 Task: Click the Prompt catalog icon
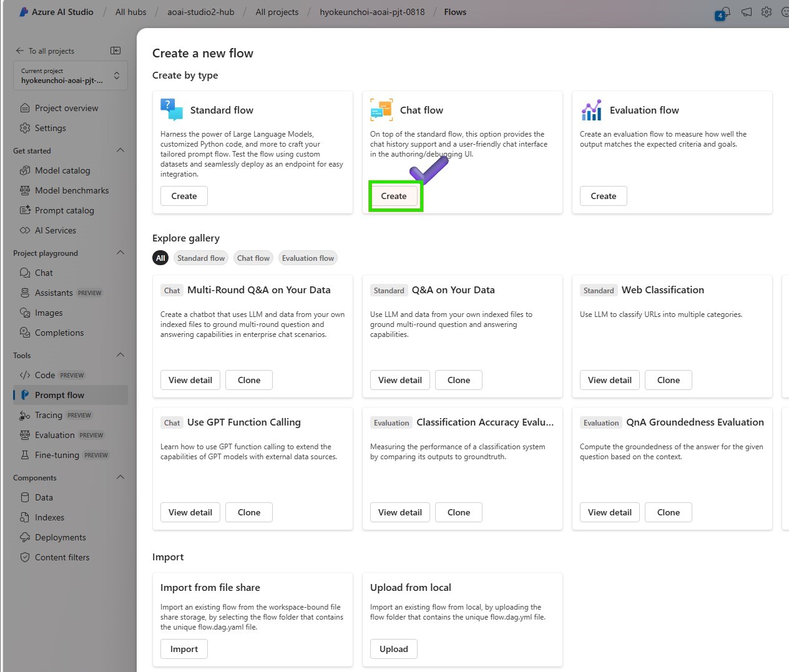tap(25, 210)
